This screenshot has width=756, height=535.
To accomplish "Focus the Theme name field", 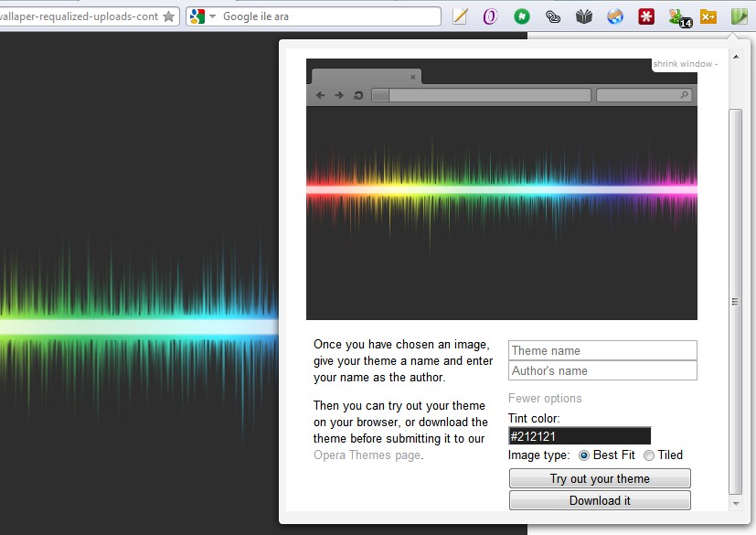I will coord(602,350).
